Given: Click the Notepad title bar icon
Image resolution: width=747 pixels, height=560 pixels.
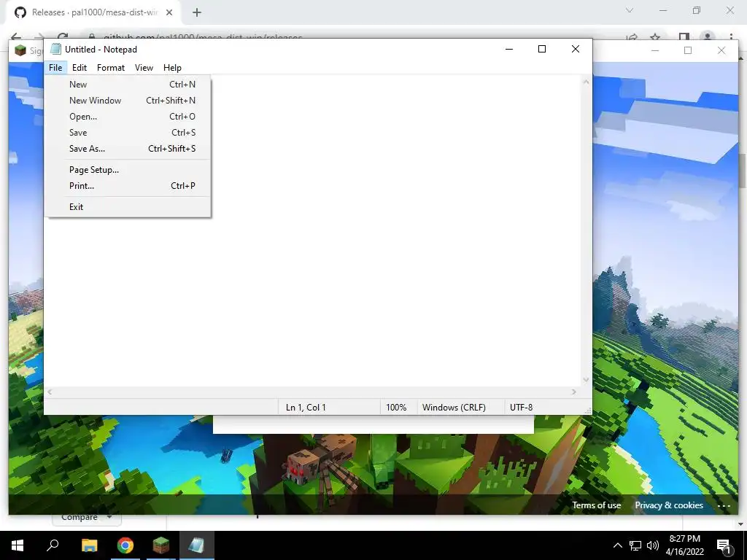Looking at the screenshot, I should [x=55, y=49].
